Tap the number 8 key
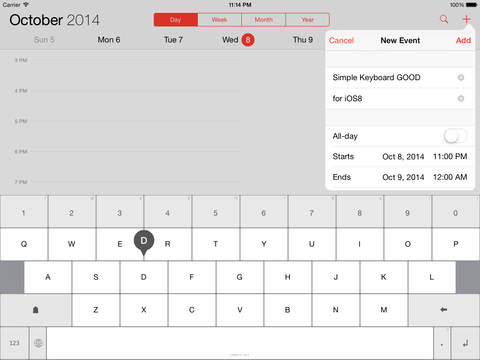The image size is (480, 360). pyautogui.click(x=360, y=212)
